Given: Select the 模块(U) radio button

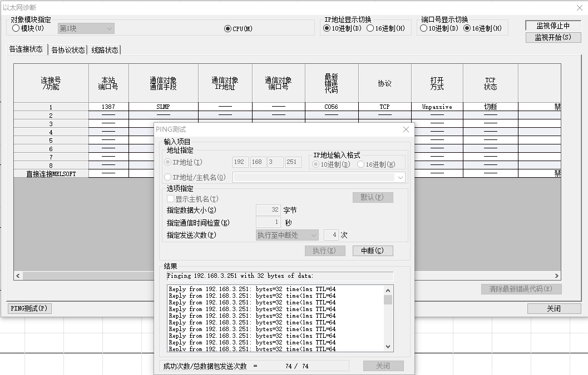Looking at the screenshot, I should pyautogui.click(x=16, y=28).
